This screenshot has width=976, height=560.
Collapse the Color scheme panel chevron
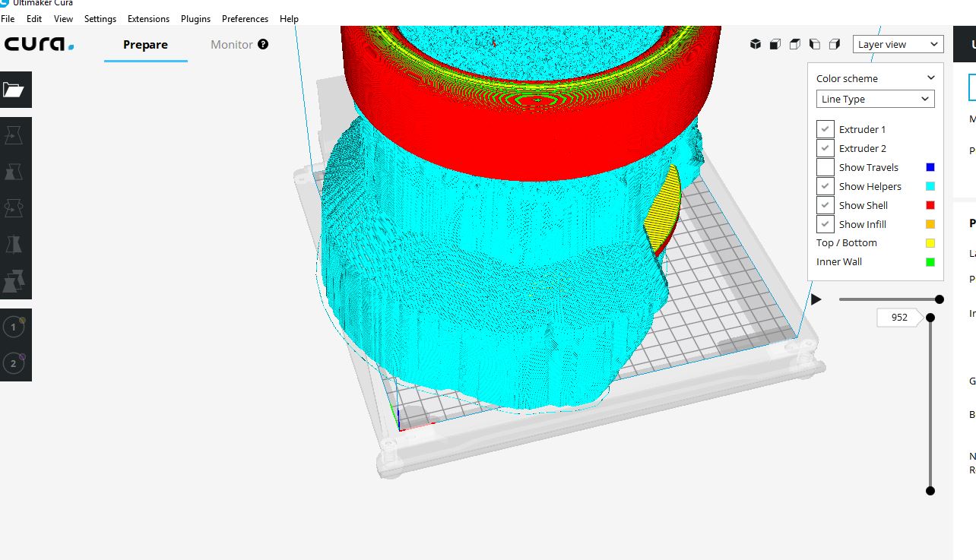tap(930, 78)
